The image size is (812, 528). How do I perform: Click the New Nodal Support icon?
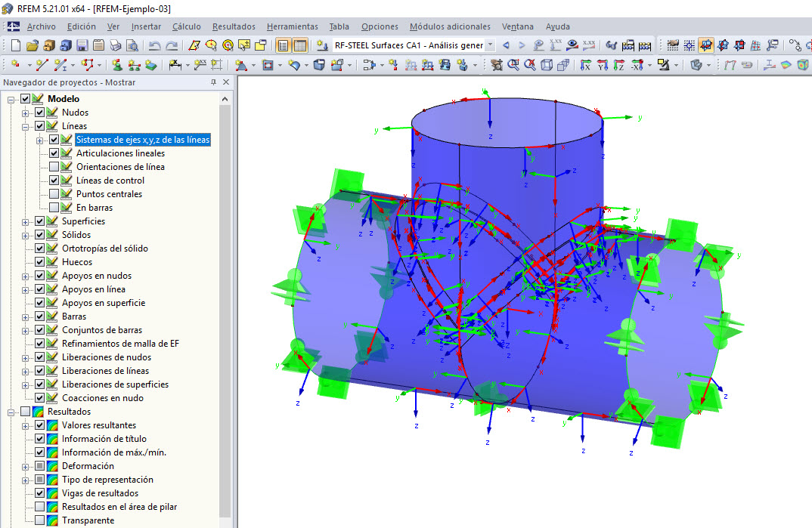pyautogui.click(x=117, y=65)
